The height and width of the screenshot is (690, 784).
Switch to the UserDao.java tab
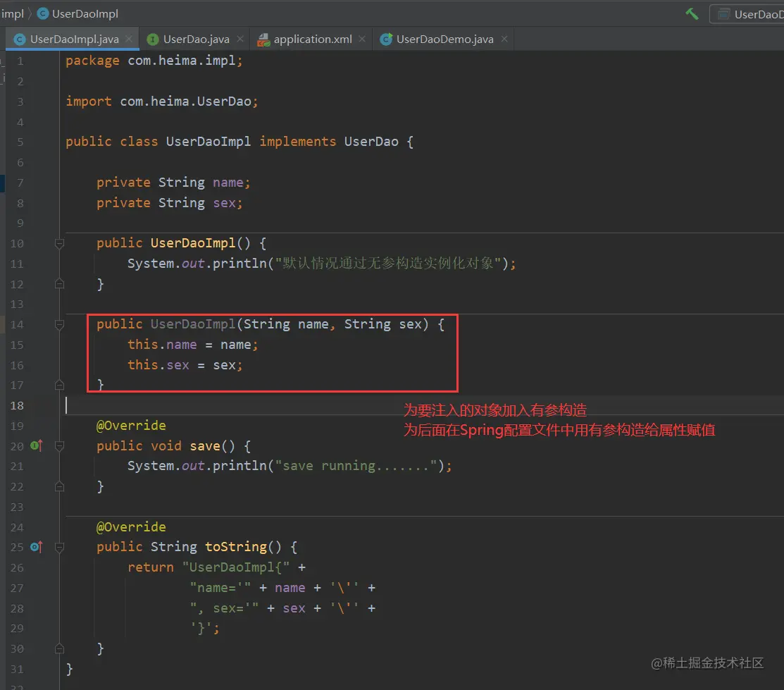(196, 39)
